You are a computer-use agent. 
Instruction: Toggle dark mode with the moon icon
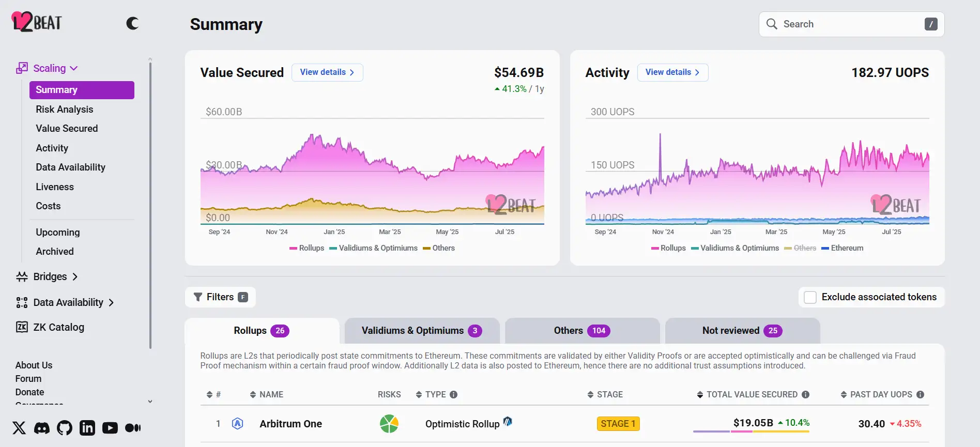(x=132, y=23)
